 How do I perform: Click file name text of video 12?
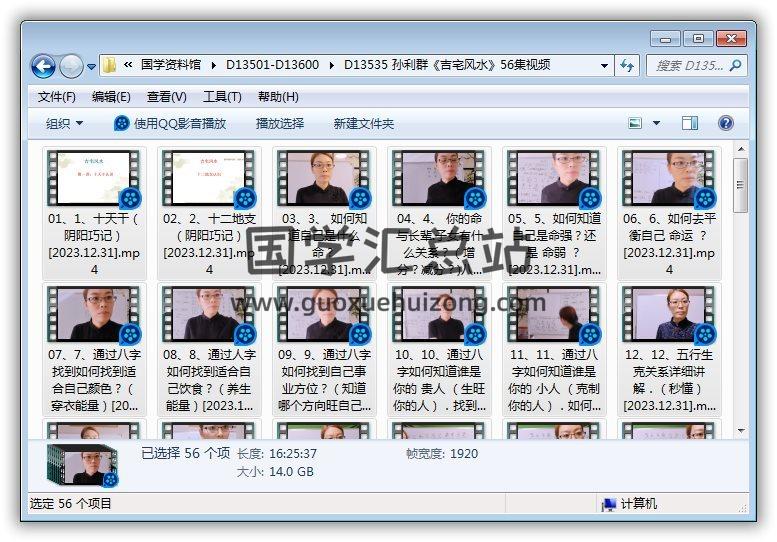[669, 380]
